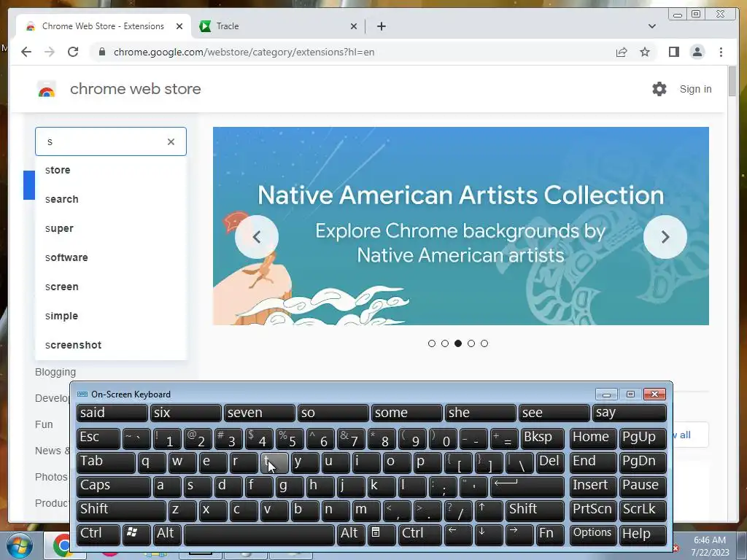Screen dimensions: 747x560
Task: Bookmark this page with the star icon
Action: pos(645,52)
